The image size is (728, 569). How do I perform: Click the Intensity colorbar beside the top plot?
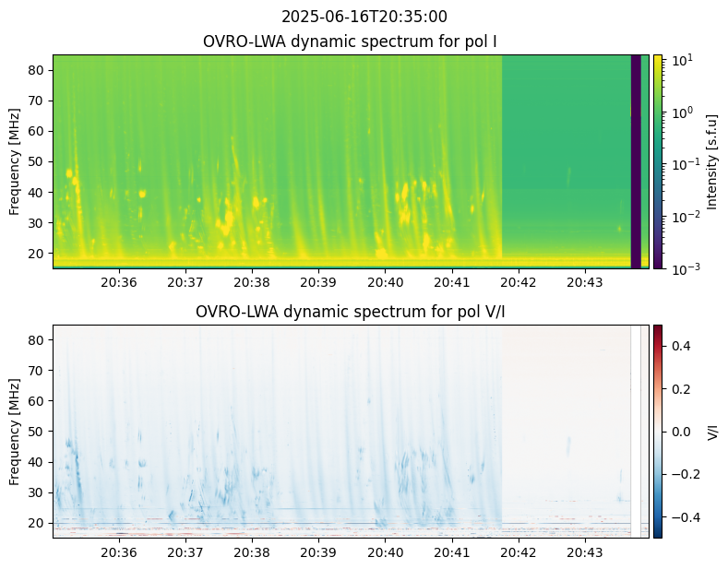click(x=658, y=161)
